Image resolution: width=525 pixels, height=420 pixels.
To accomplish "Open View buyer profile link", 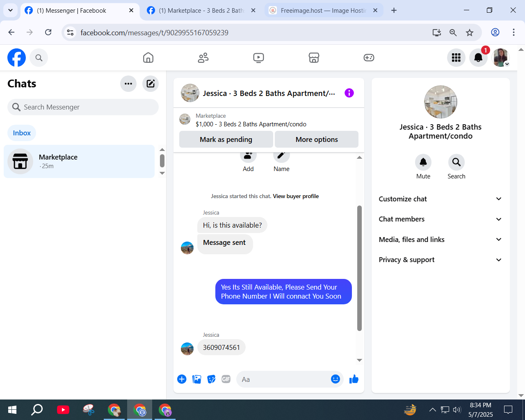I will coord(296,196).
